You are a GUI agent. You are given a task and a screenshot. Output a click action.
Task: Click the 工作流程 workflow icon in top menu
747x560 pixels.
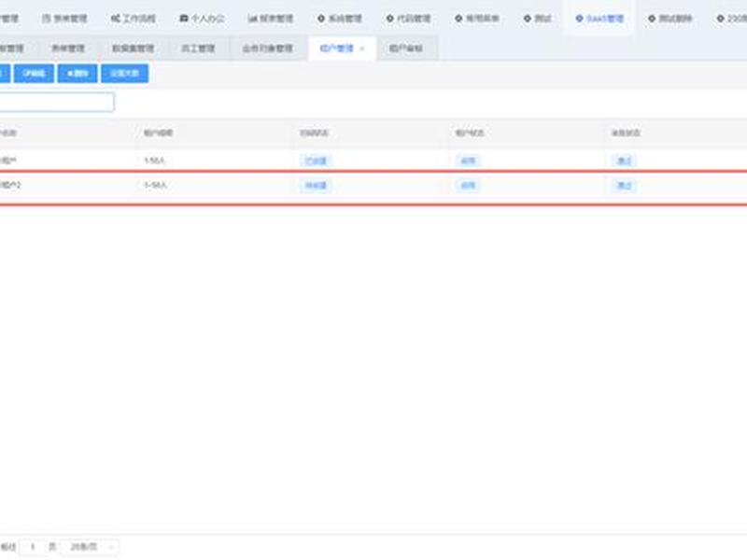pos(115,19)
